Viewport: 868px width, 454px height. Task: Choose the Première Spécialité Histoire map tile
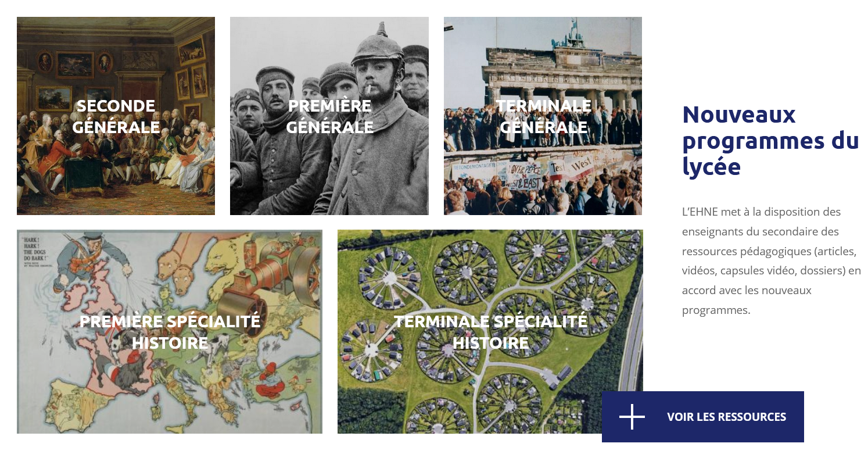[x=170, y=331]
